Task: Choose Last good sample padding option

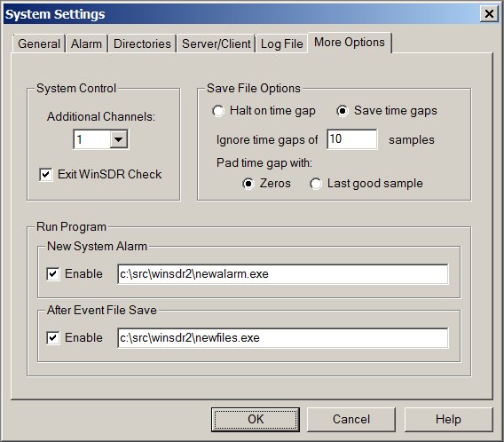Action: [316, 184]
